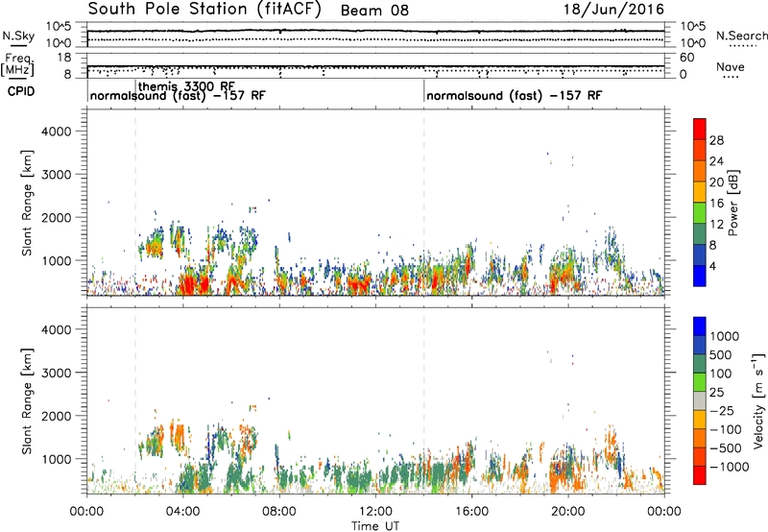
Task: Click the Power [dB] colorbar title
Action: tap(732, 203)
